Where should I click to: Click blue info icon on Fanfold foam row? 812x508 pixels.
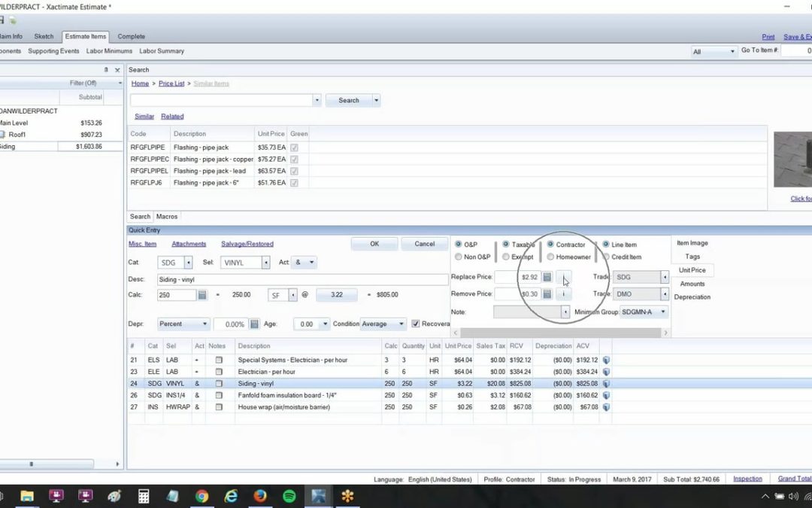[606, 396]
